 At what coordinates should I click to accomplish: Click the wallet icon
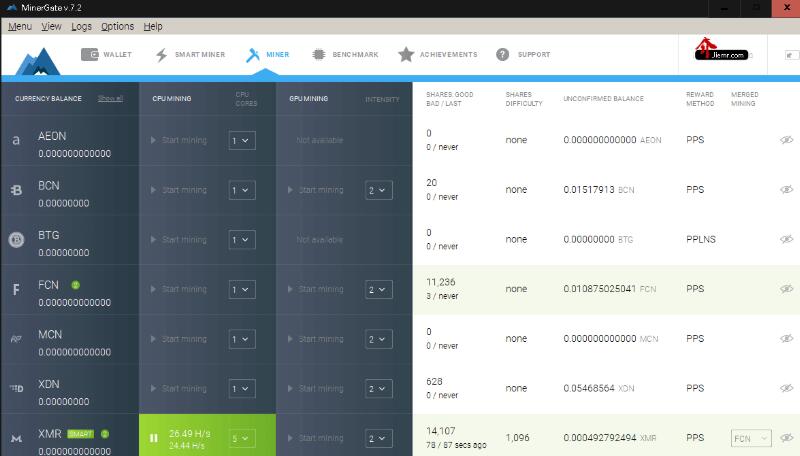point(90,55)
